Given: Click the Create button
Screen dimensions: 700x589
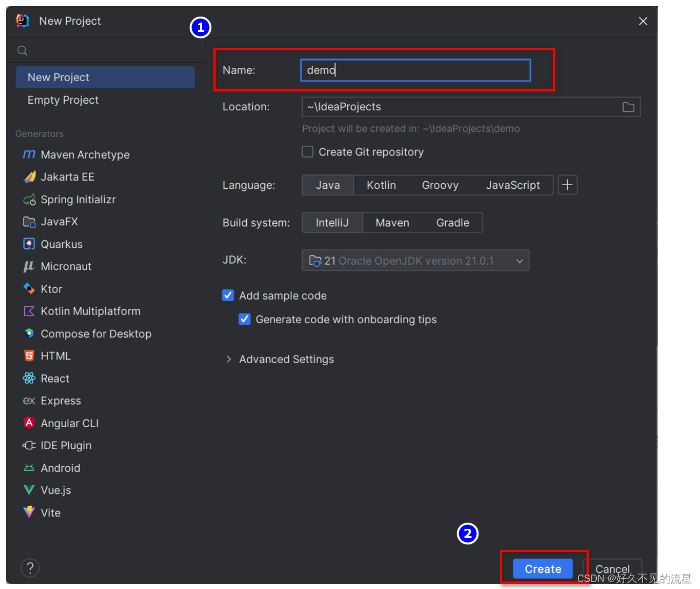Looking at the screenshot, I should tap(543, 569).
